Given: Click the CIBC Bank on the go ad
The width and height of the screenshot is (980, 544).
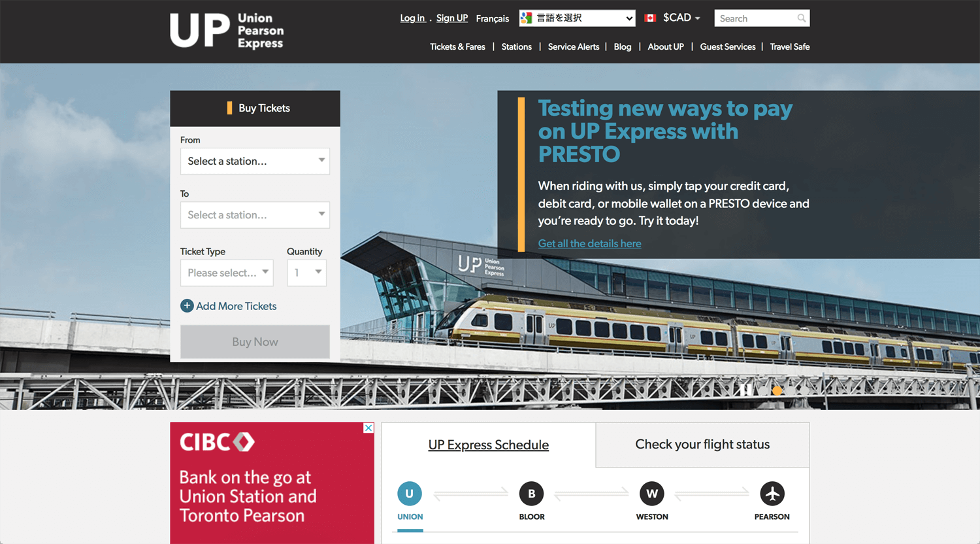Looking at the screenshot, I should (272, 483).
